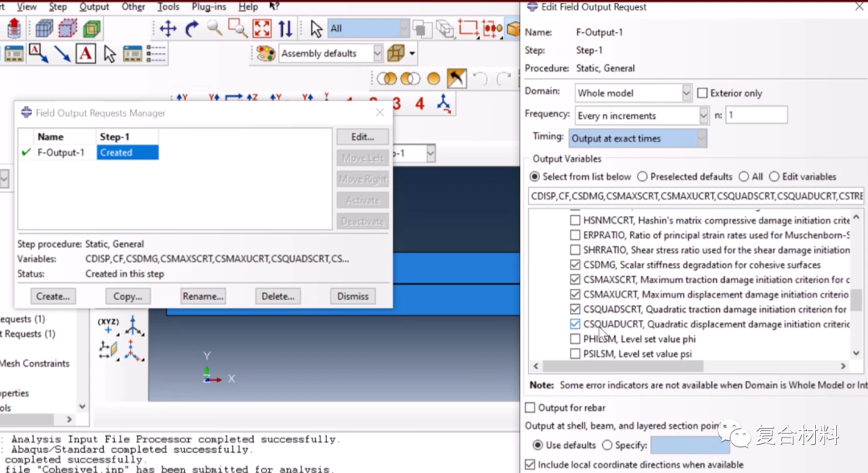Check the SHRRATIO shear stress ratio checkbox
Viewport: 868px width, 473px height.
575,250
